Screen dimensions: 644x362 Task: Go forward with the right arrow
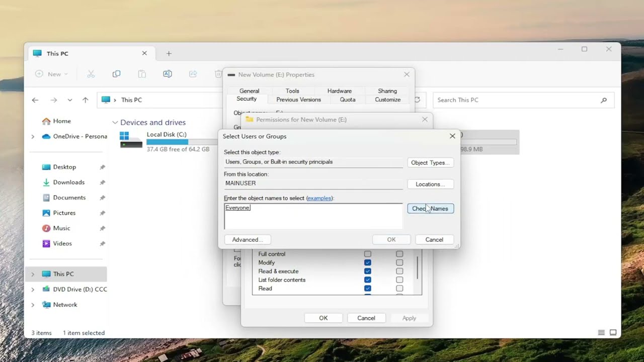point(54,100)
